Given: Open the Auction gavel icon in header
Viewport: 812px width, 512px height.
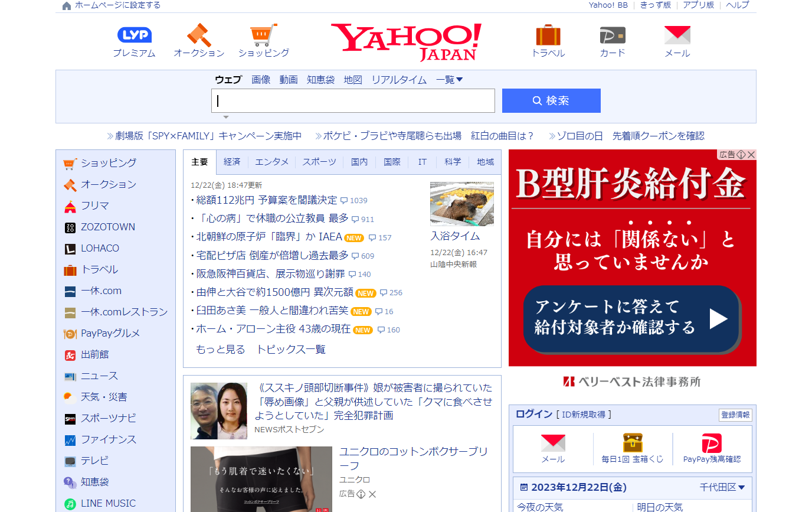Looking at the screenshot, I should coord(199,35).
